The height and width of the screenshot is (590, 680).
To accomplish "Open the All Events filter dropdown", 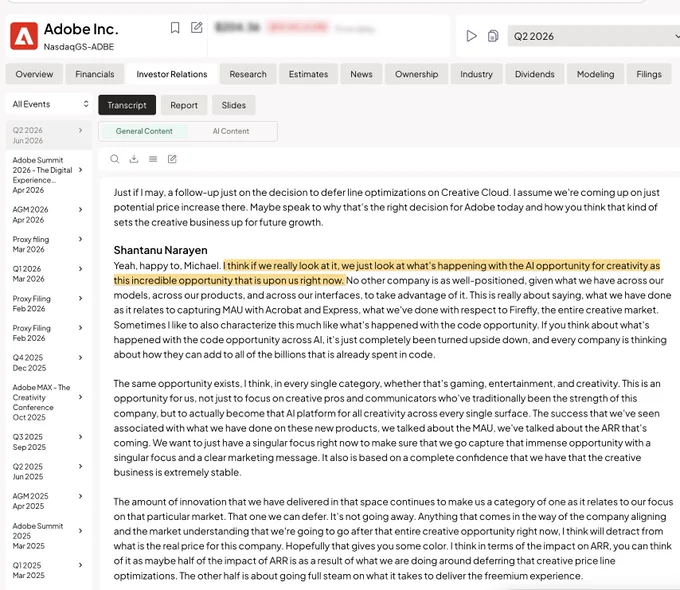I will [49, 104].
